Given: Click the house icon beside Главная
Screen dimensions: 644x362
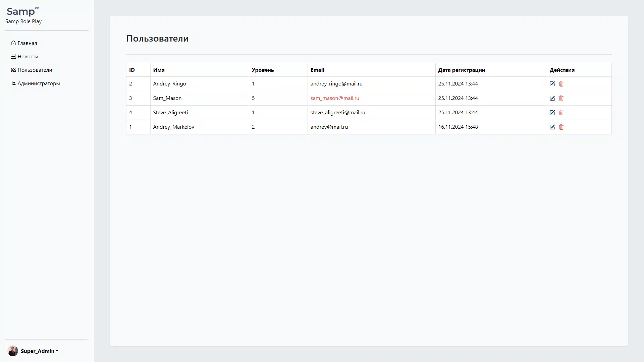Looking at the screenshot, I should click(x=13, y=43).
